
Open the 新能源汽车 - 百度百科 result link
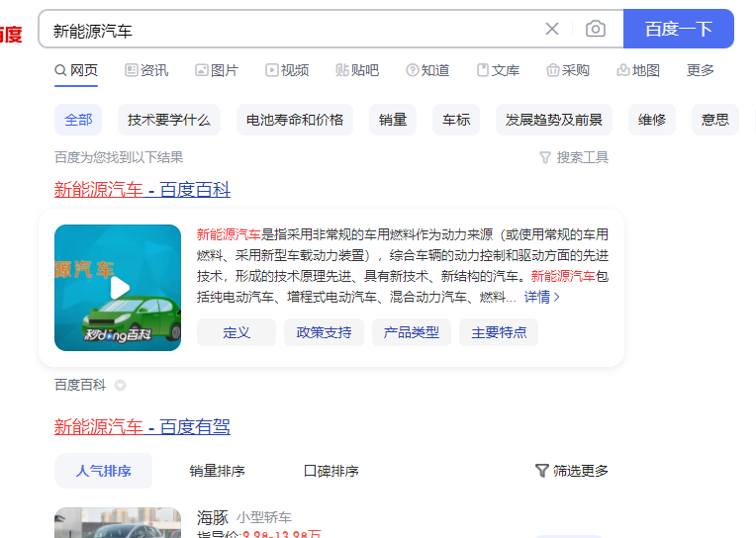142,190
